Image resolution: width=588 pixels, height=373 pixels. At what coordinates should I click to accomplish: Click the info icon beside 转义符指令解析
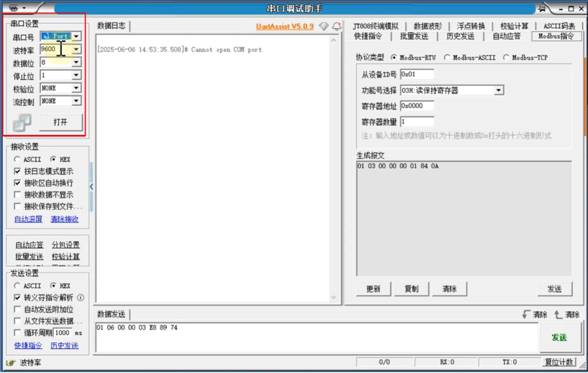click(81, 298)
